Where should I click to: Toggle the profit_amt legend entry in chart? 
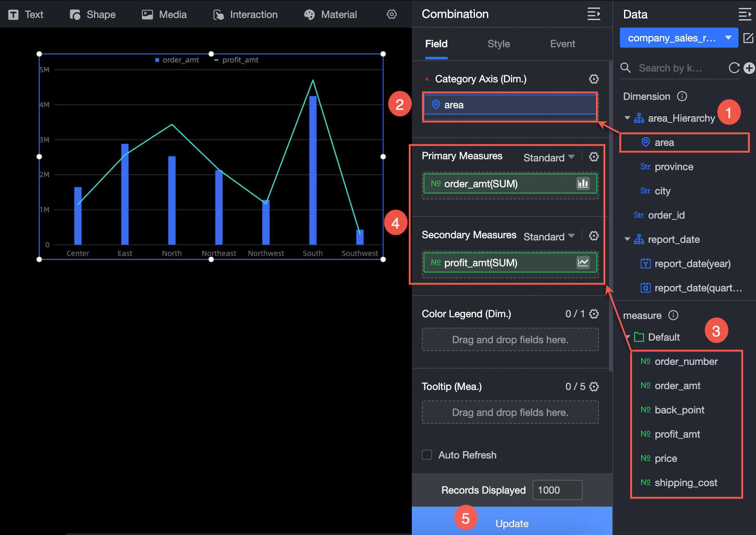pyautogui.click(x=236, y=60)
